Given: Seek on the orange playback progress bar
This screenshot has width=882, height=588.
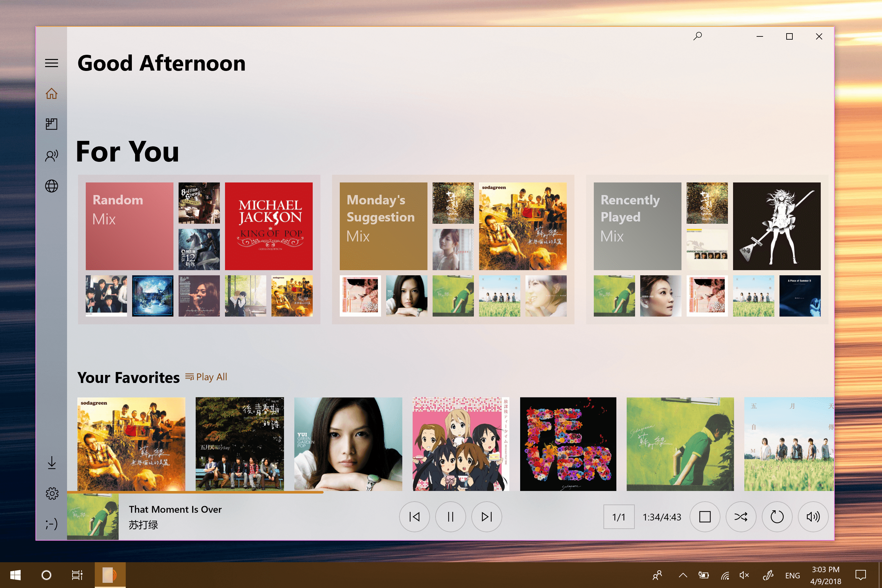Looking at the screenshot, I should 195,492.
